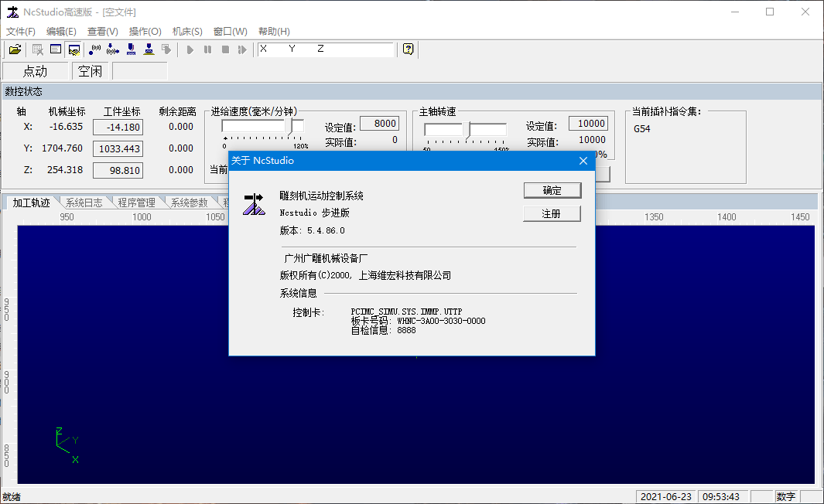This screenshot has width=824, height=504.
Task: Click the Y workpiece coordinate 1033.443
Action: [118, 148]
